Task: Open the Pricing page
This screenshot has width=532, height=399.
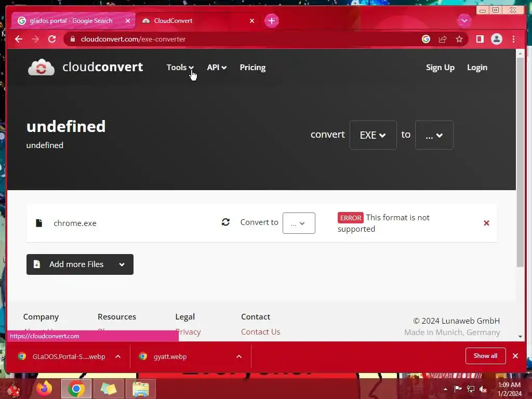Action: click(x=252, y=68)
